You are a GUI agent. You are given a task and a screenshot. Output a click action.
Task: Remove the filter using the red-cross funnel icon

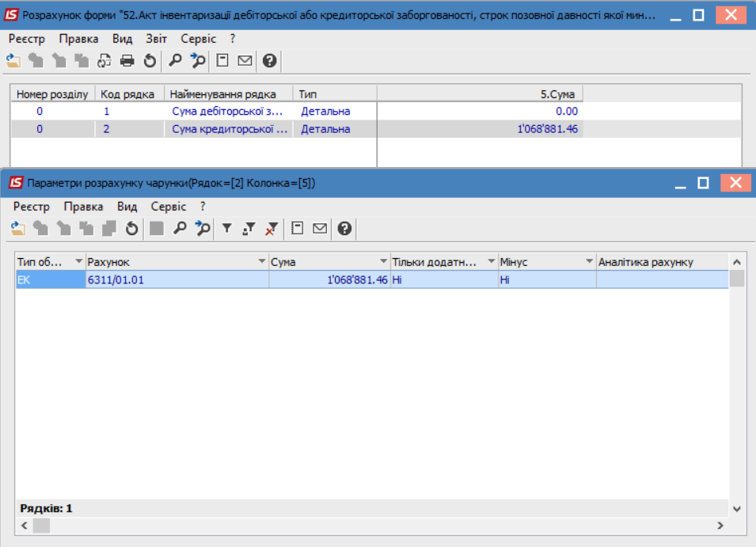coord(272,229)
